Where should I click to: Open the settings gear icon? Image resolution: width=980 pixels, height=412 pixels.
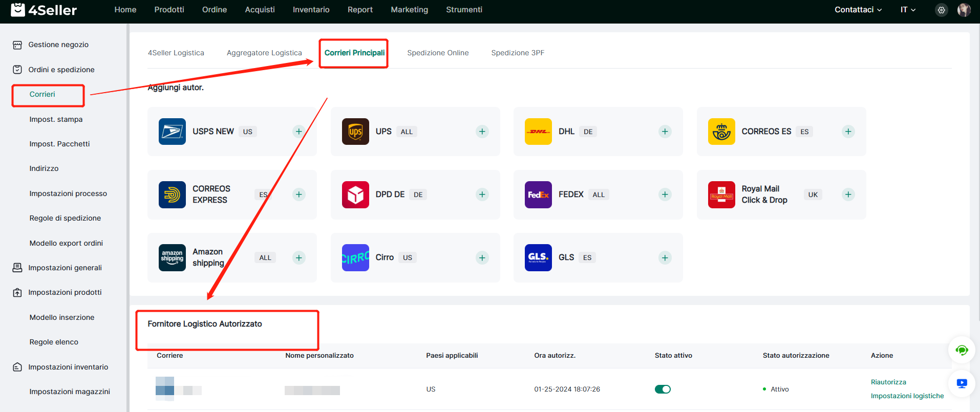[941, 10]
